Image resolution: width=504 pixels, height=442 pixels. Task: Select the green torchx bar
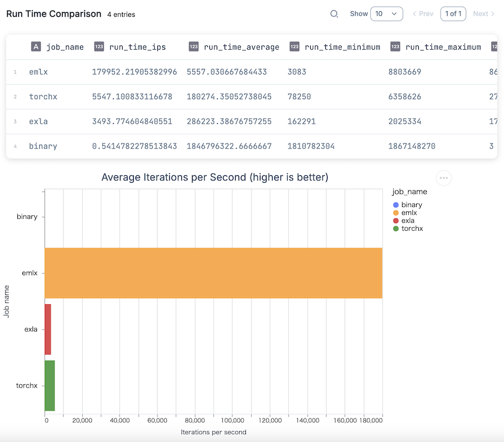coord(49,385)
